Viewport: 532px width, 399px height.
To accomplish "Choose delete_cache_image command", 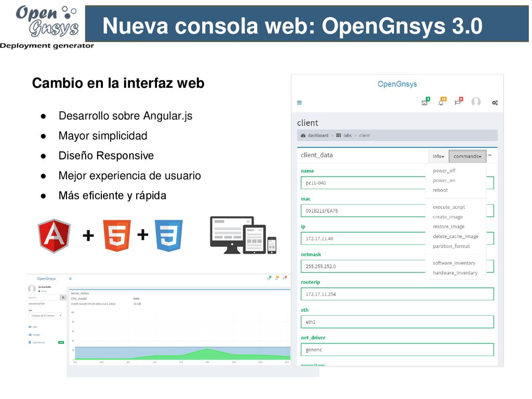I will (x=456, y=236).
